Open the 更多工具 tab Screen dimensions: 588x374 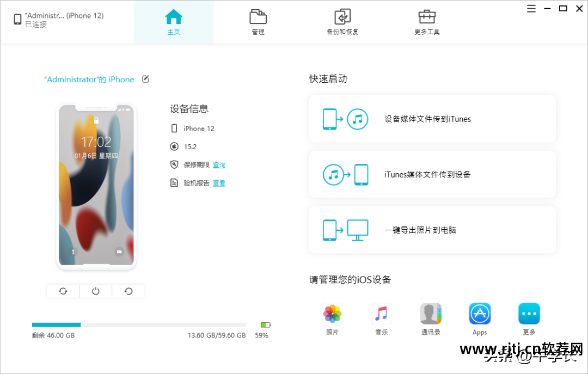[x=427, y=22]
